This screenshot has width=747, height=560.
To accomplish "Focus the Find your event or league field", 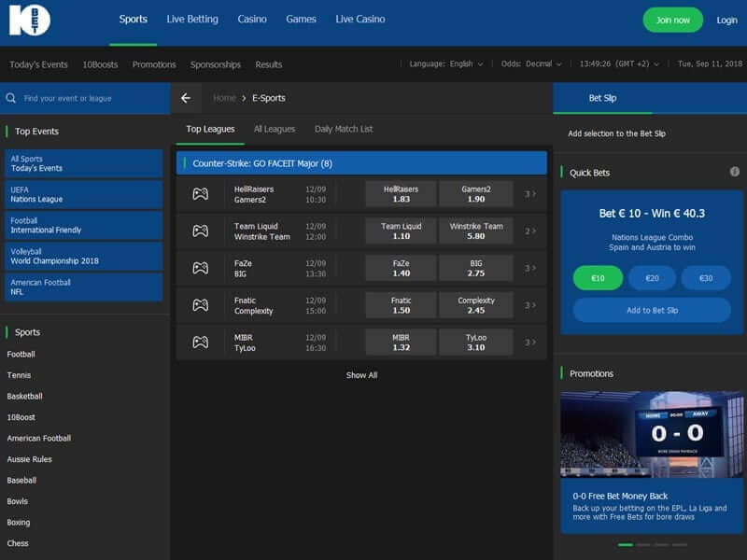I will point(85,98).
